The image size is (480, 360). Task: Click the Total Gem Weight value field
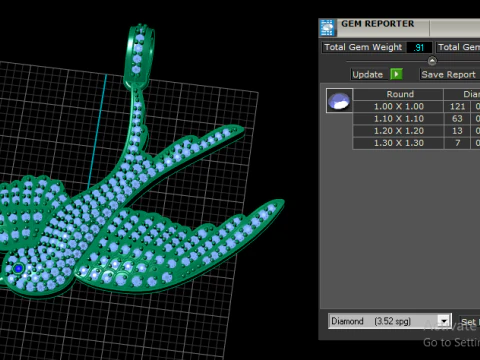pyautogui.click(x=419, y=47)
